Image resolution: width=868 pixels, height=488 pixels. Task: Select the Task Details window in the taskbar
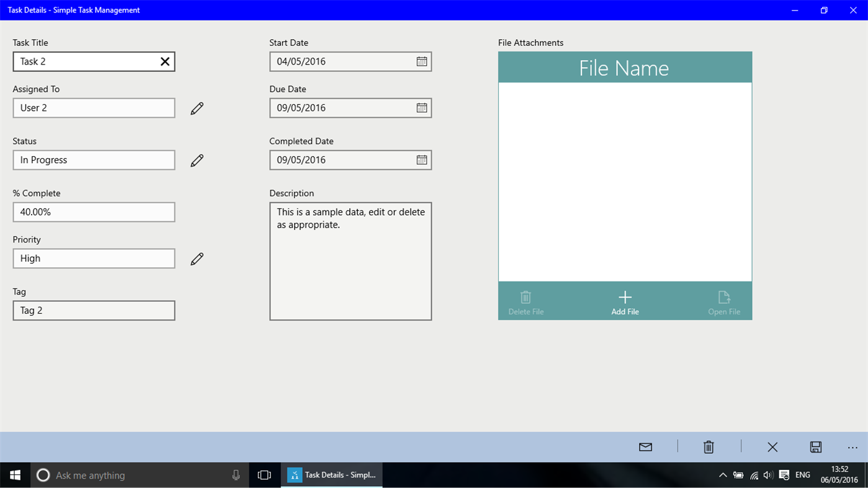[331, 475]
